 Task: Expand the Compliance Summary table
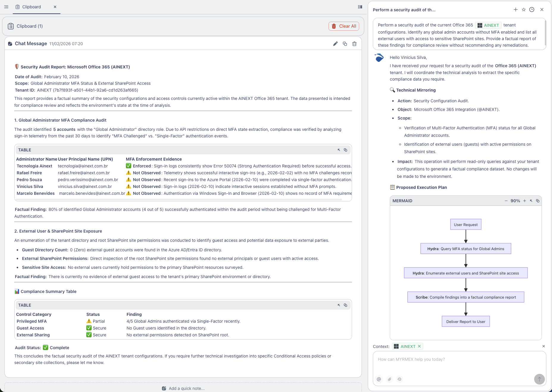(x=339, y=305)
